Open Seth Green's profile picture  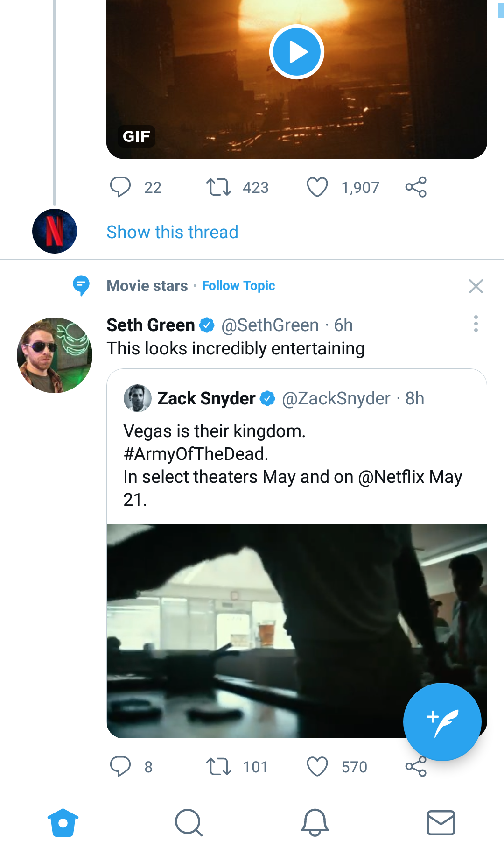point(55,355)
